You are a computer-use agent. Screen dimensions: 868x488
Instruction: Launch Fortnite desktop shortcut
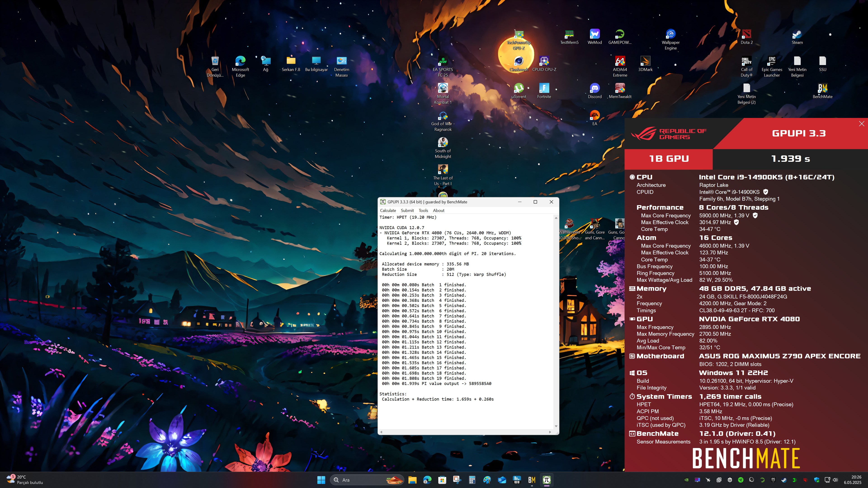point(544,91)
